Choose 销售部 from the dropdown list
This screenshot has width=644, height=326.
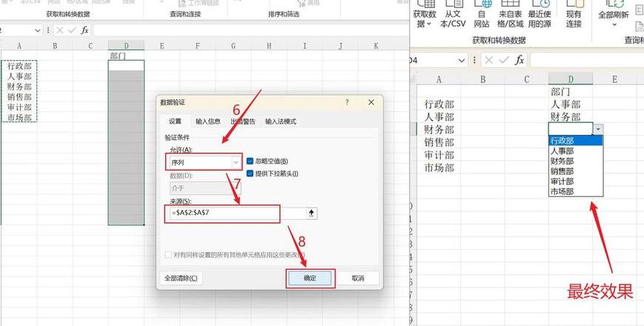576,171
